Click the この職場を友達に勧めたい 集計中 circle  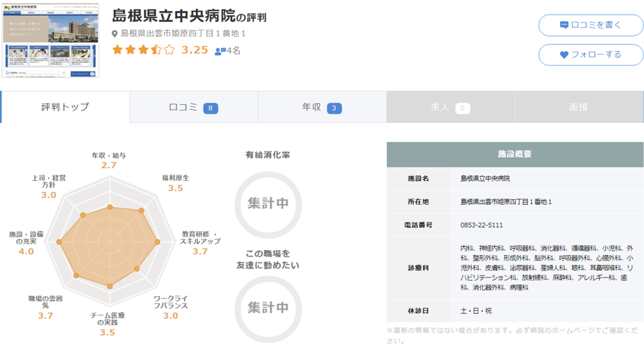point(267,306)
